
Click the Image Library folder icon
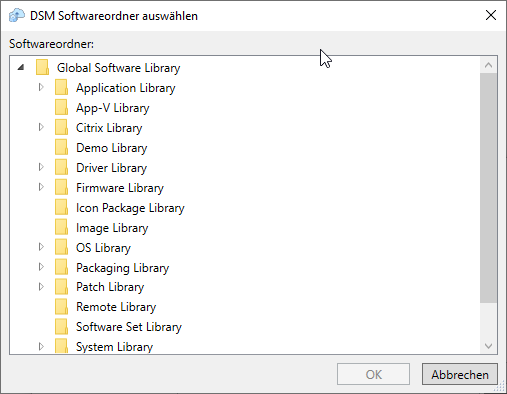pos(62,227)
